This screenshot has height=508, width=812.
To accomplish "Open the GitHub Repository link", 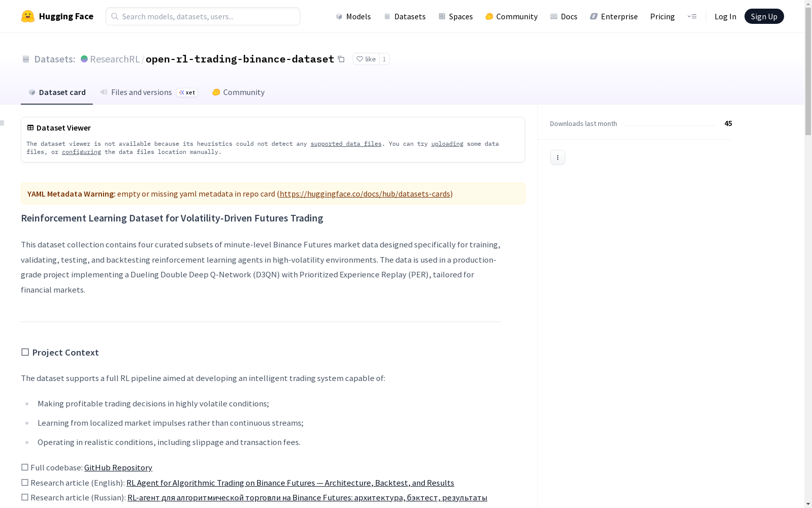I will point(118,467).
